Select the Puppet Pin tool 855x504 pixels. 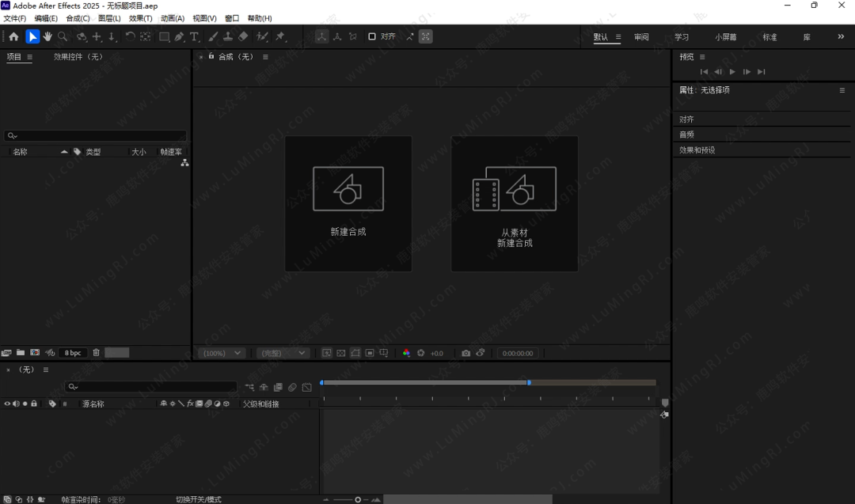coord(280,36)
